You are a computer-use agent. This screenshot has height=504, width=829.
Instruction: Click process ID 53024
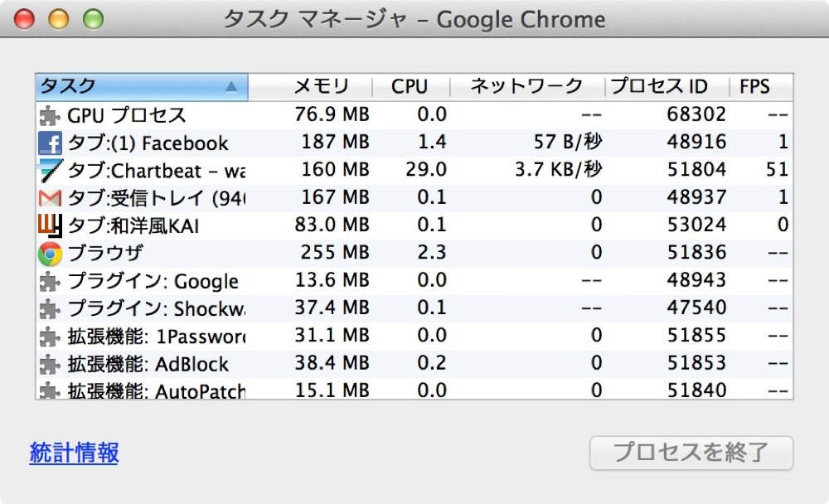coord(696,225)
